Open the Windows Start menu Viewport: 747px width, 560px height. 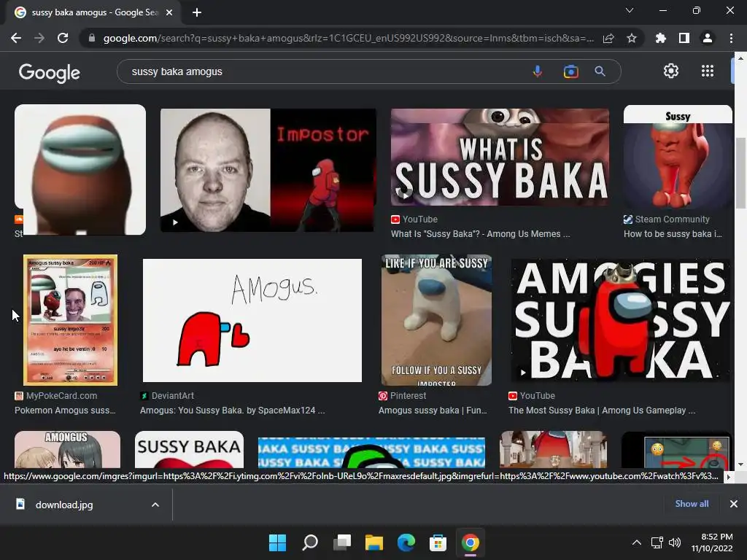(277, 542)
